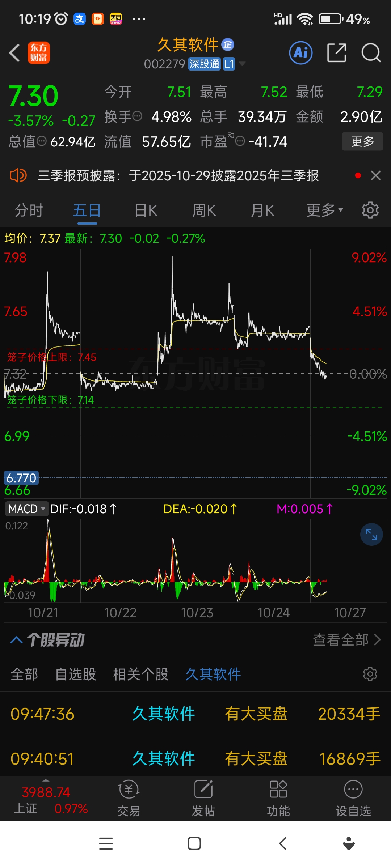
Task: Open the 发帖 post button
Action: click(x=203, y=799)
